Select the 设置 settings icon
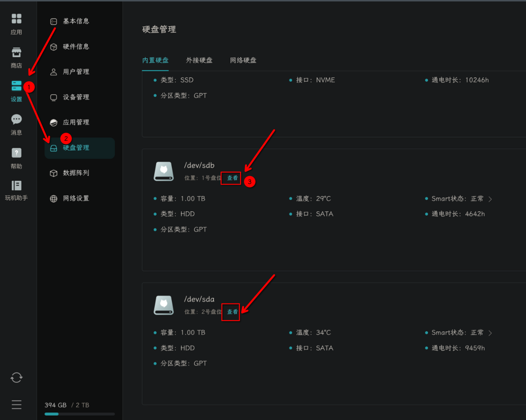The height and width of the screenshot is (420, 526). tap(16, 86)
